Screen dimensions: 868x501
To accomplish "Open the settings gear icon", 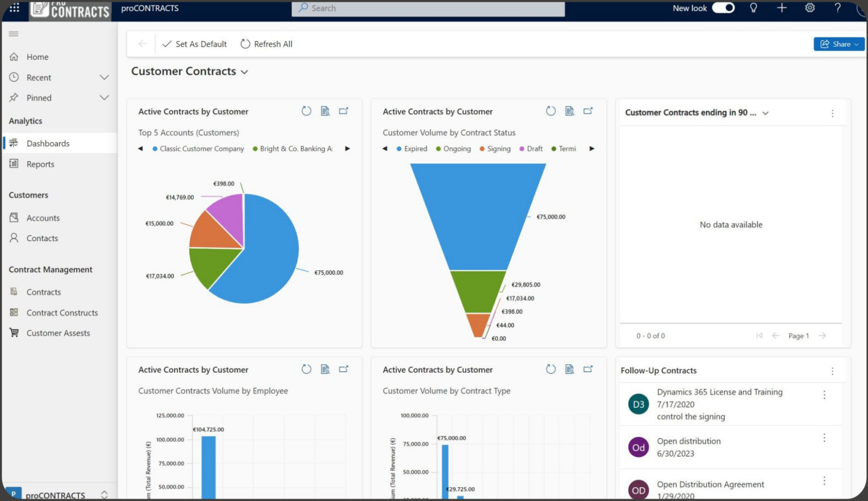I will pyautogui.click(x=810, y=8).
